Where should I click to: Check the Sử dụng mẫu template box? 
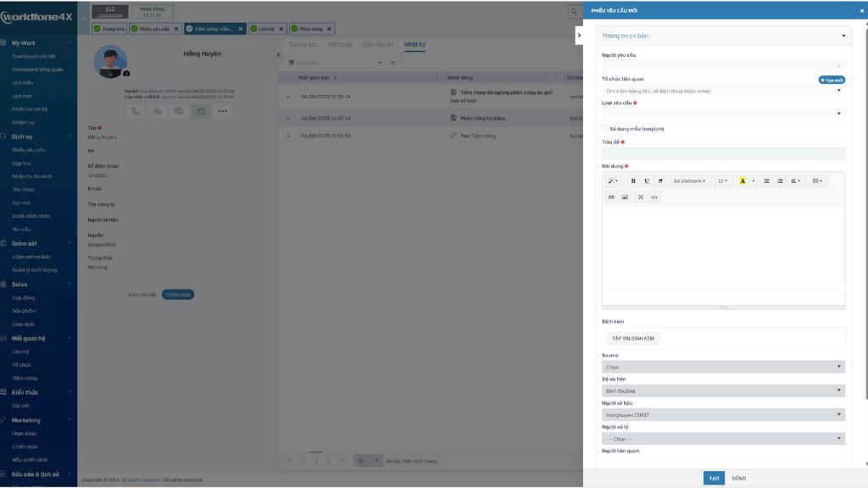click(x=605, y=129)
